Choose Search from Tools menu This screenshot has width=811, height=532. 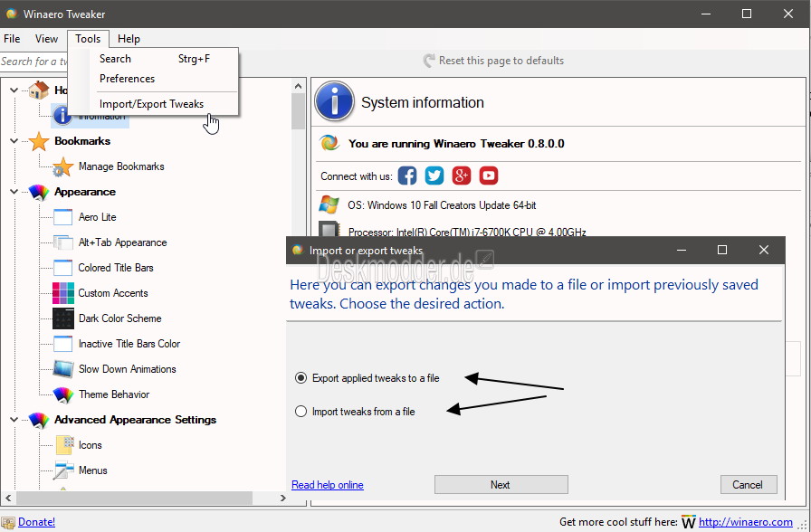point(154,59)
